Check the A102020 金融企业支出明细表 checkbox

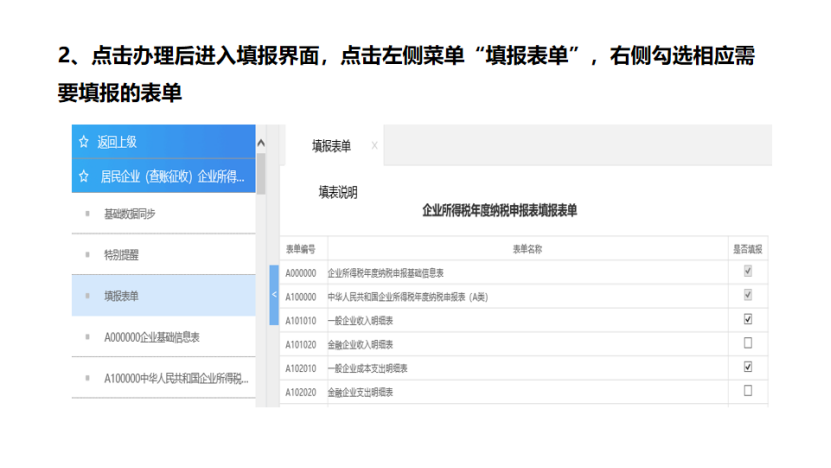[747, 391]
